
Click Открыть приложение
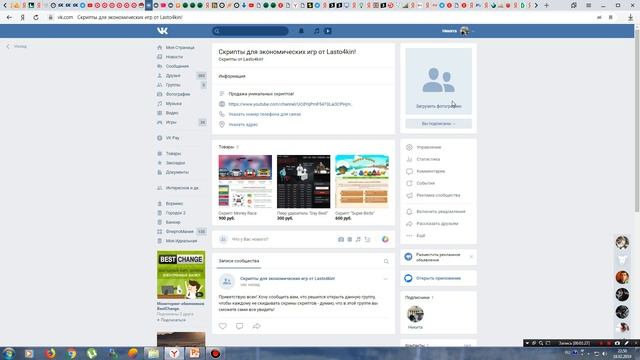point(438,278)
